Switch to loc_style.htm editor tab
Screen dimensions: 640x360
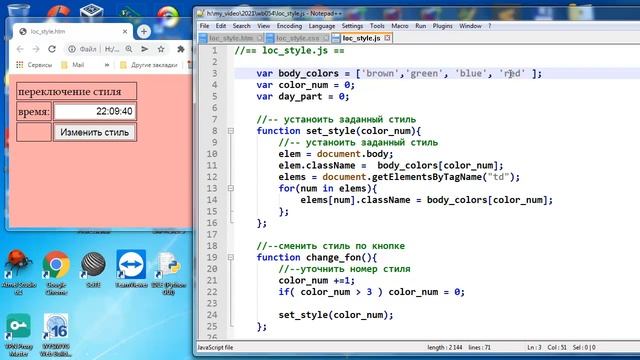[231, 38]
